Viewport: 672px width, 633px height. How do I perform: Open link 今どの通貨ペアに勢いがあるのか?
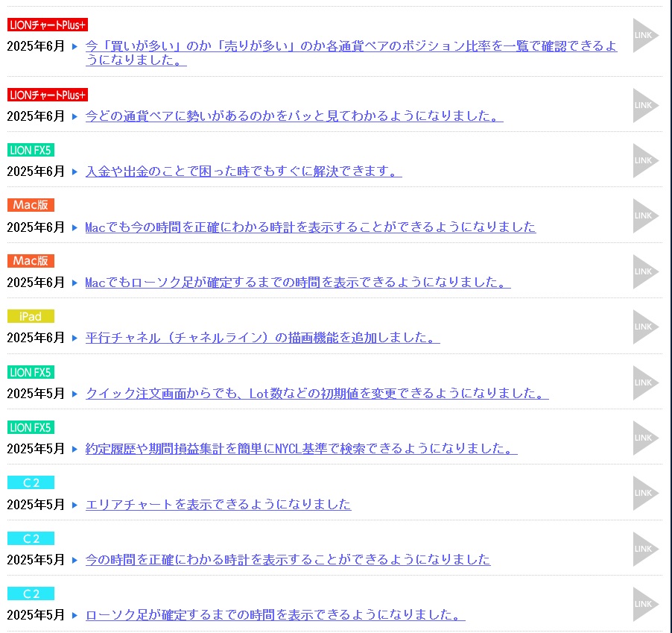pos(294,116)
